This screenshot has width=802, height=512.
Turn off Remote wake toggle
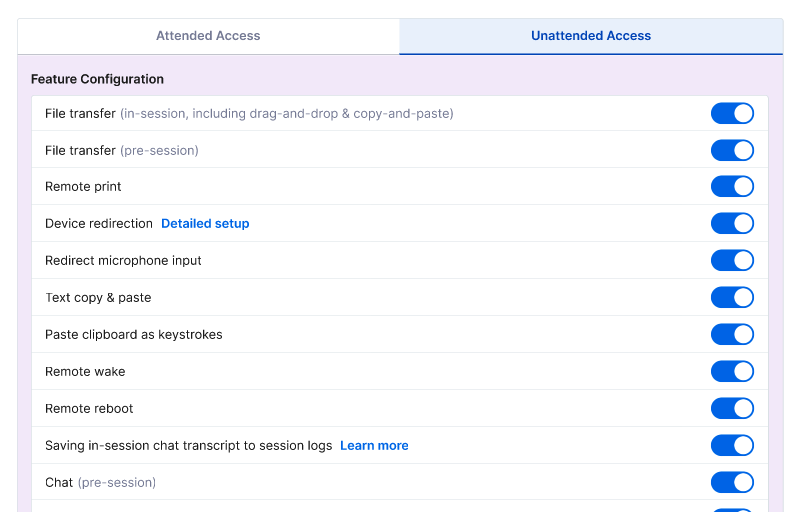tap(732, 371)
